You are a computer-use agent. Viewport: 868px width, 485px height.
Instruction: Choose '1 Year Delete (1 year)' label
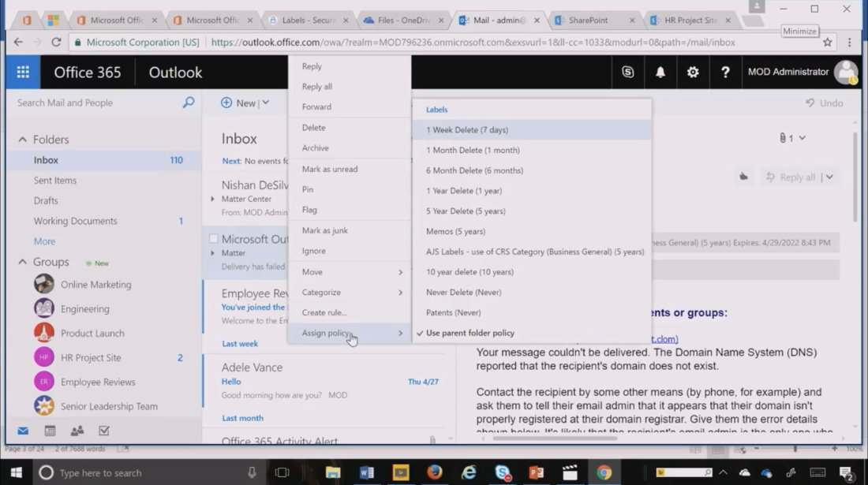[464, 191]
